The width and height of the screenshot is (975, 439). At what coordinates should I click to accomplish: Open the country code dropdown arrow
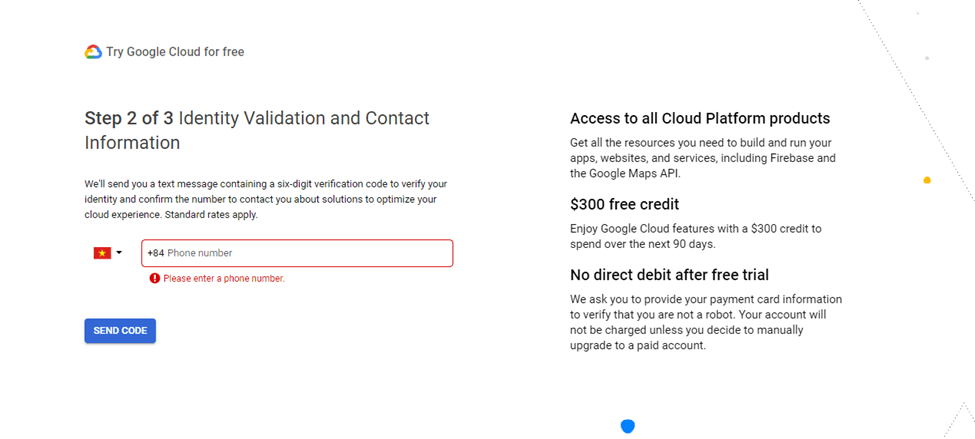coord(119,252)
